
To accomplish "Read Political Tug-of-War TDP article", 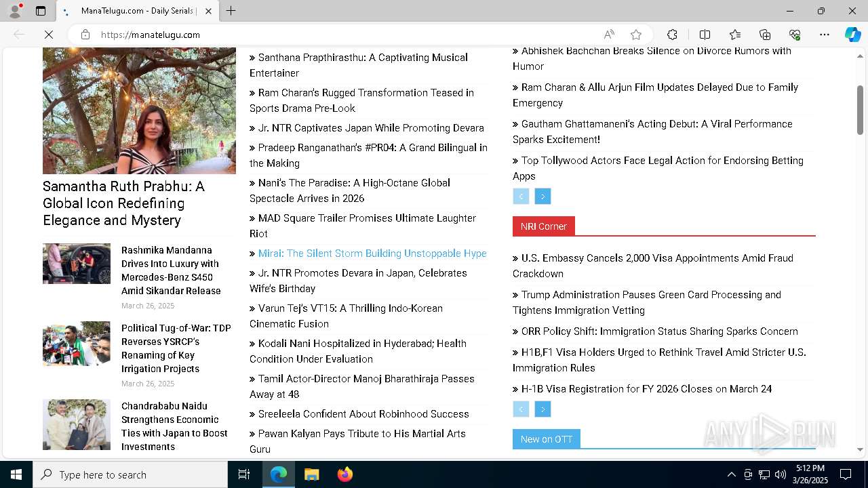I will tap(176, 348).
